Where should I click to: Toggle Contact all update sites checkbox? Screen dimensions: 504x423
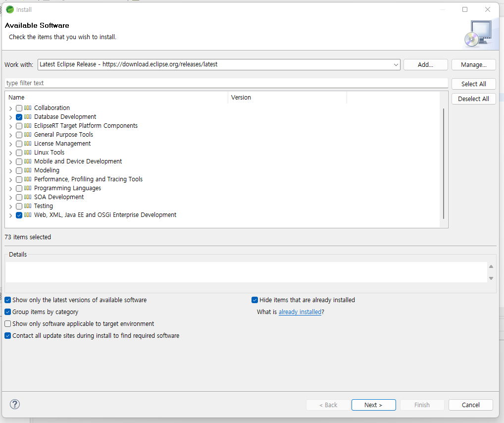point(8,336)
